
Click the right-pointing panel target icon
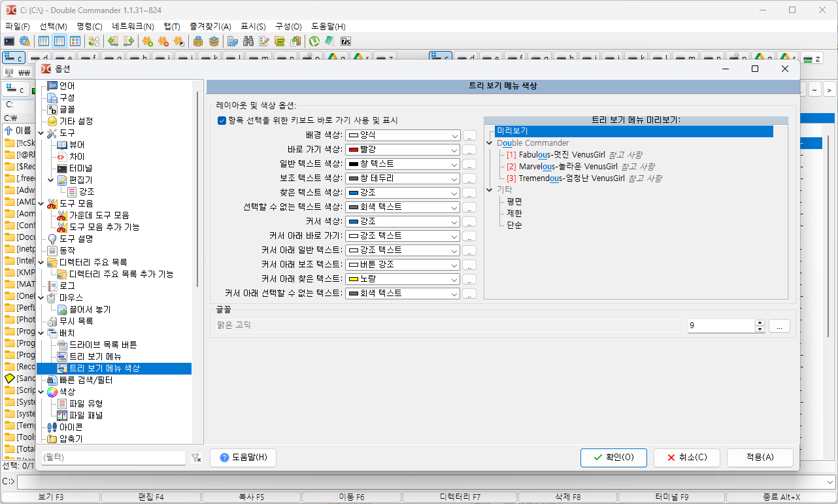(129, 41)
